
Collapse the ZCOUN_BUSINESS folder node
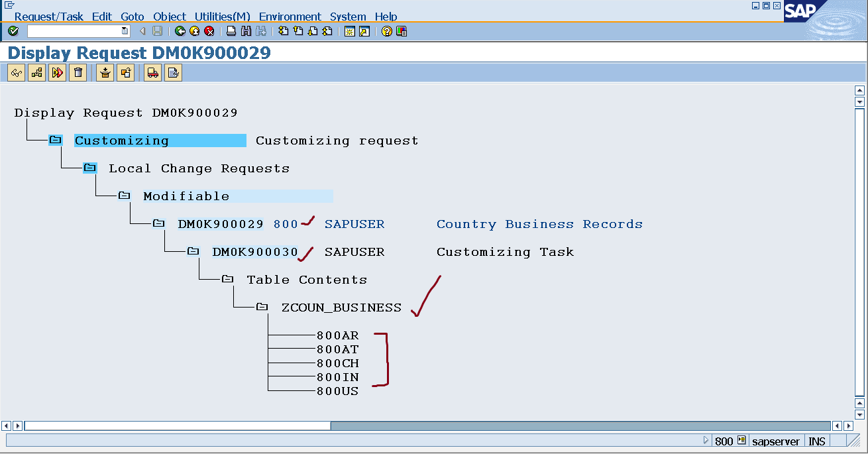tap(261, 307)
